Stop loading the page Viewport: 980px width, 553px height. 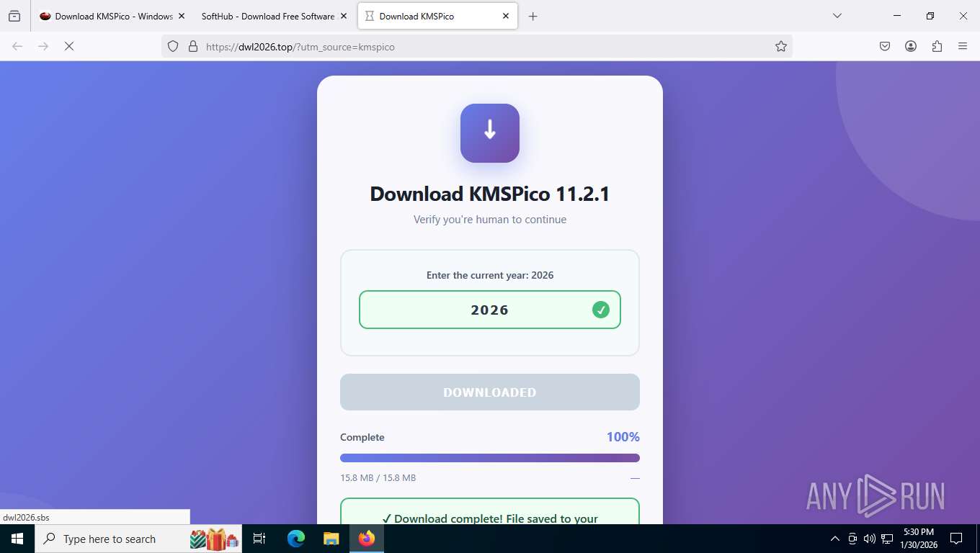click(x=69, y=46)
